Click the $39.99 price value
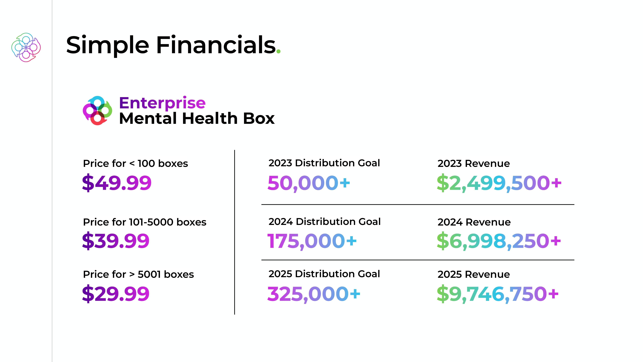This screenshot has height=362, width=644. pos(116,241)
